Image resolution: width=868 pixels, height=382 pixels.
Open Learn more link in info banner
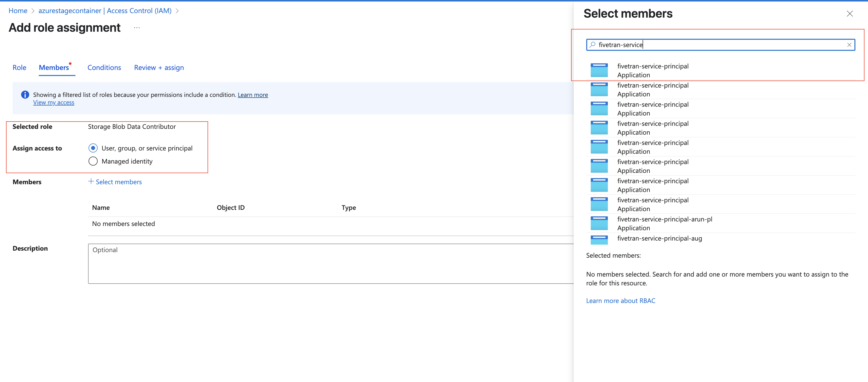point(253,95)
